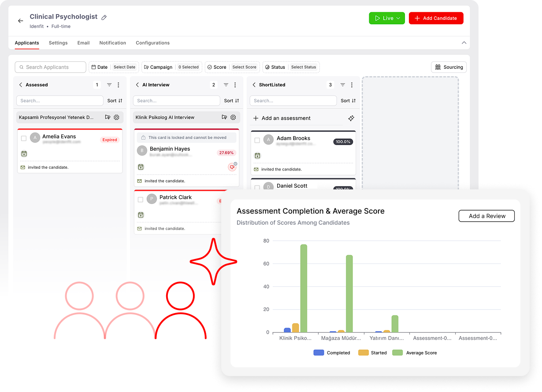Click the Expired badge on Amelia Evans
542x392 pixels.
[x=110, y=140]
